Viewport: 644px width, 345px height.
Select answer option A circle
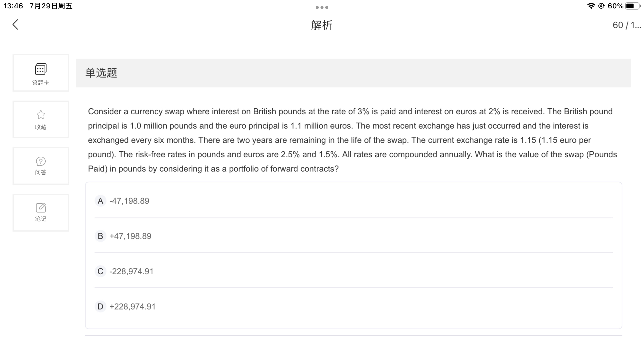(x=100, y=201)
